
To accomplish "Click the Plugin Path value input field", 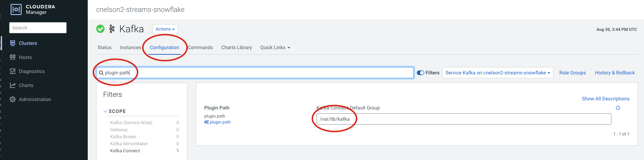I will click(x=463, y=119).
